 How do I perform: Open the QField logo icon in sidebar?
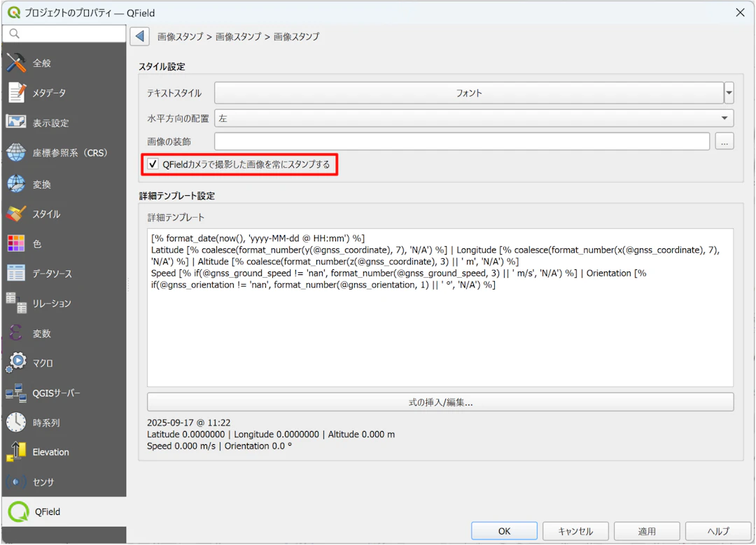(18, 511)
